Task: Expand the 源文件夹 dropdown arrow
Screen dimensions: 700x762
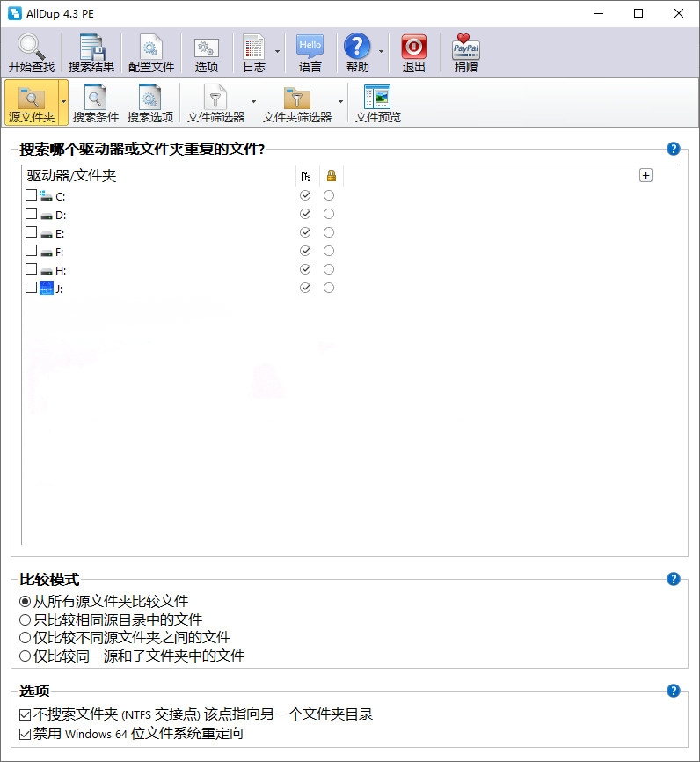Action: (63, 102)
